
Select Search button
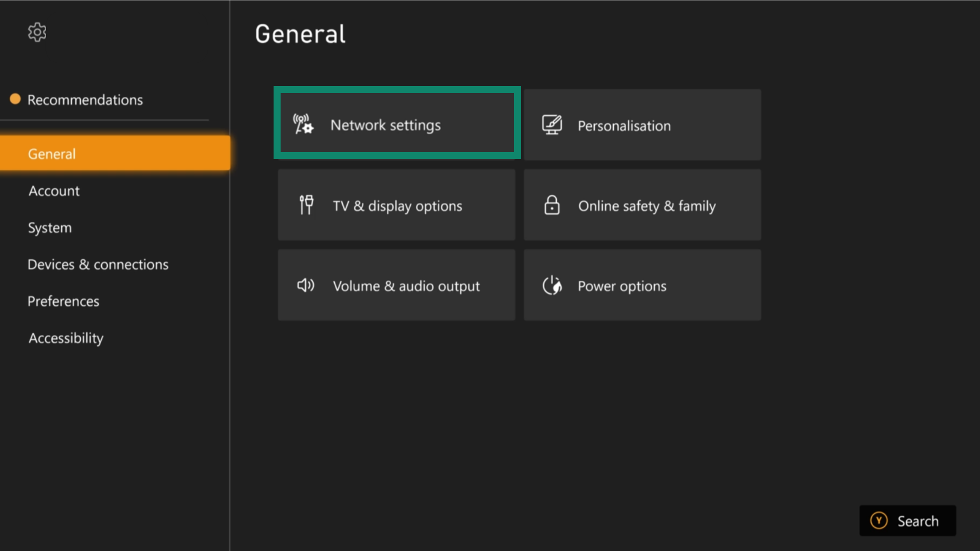pos(908,521)
